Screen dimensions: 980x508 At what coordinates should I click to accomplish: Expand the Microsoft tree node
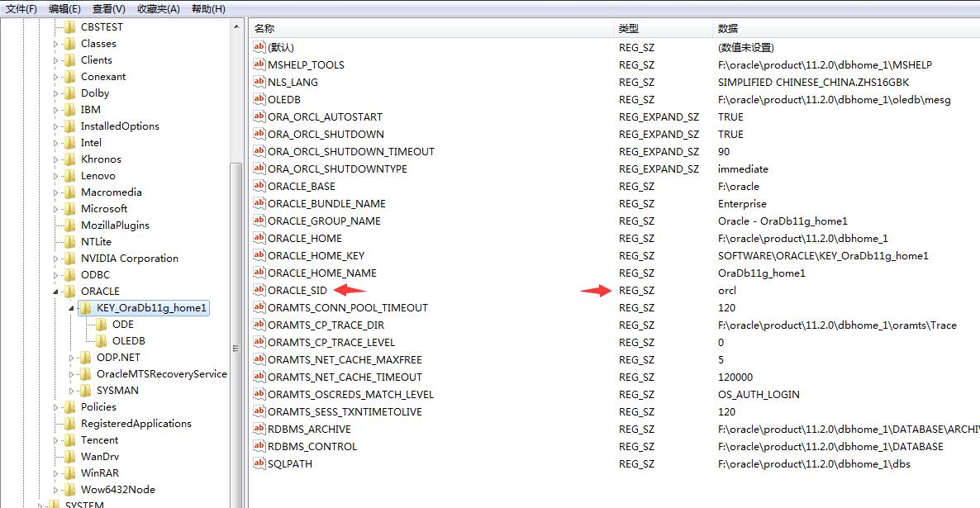click(x=55, y=209)
